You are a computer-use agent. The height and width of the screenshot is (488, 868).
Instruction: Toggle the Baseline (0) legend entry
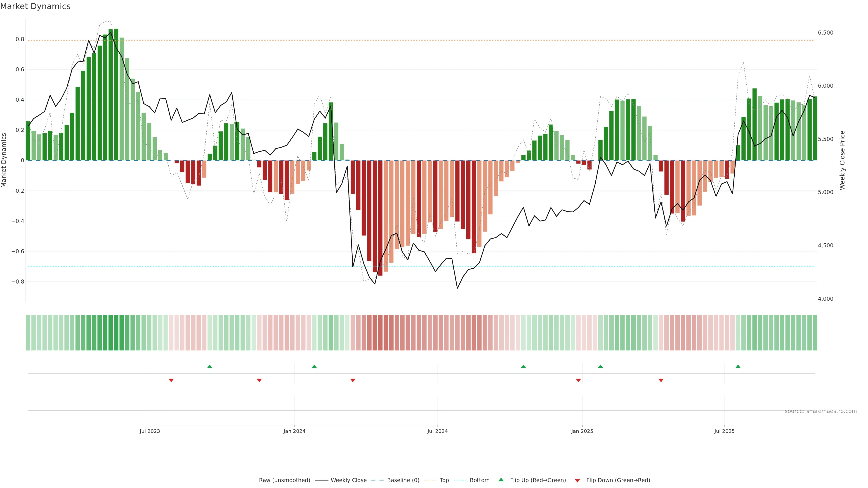pyautogui.click(x=403, y=480)
